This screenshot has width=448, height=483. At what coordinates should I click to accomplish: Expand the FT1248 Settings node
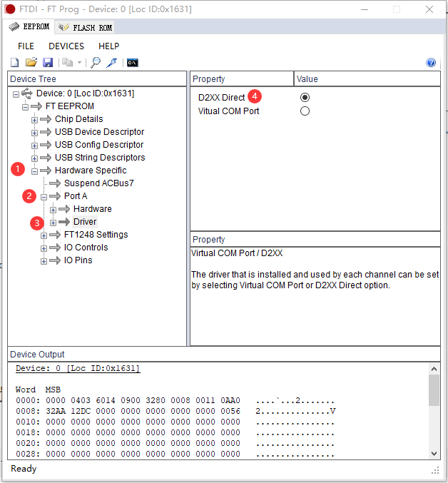[44, 235]
